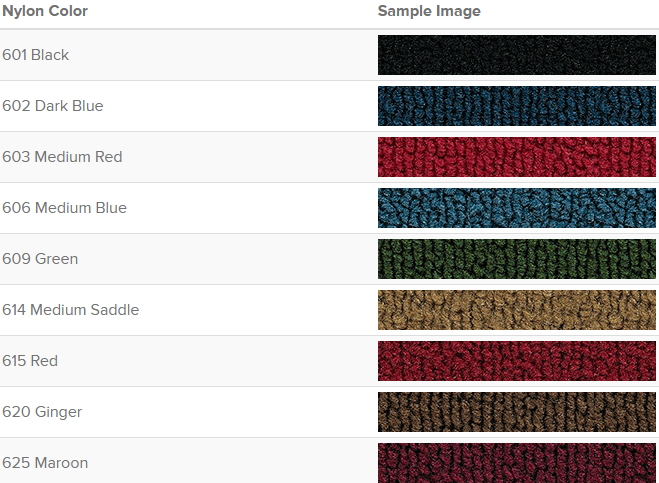Screen dimensions: 659x483
Task: Click the "625 Maroon" row label
Action: click(x=45, y=463)
